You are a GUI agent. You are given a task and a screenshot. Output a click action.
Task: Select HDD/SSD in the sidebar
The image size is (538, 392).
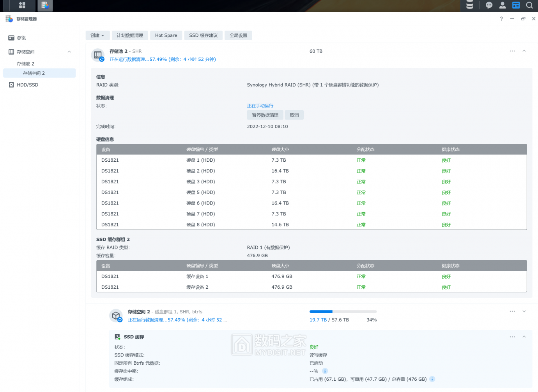click(27, 85)
